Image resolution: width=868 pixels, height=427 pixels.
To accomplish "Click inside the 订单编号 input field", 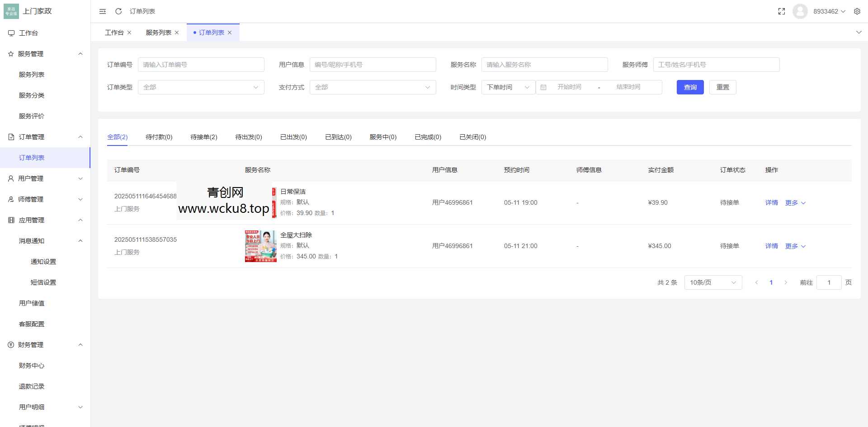I will click(x=201, y=64).
